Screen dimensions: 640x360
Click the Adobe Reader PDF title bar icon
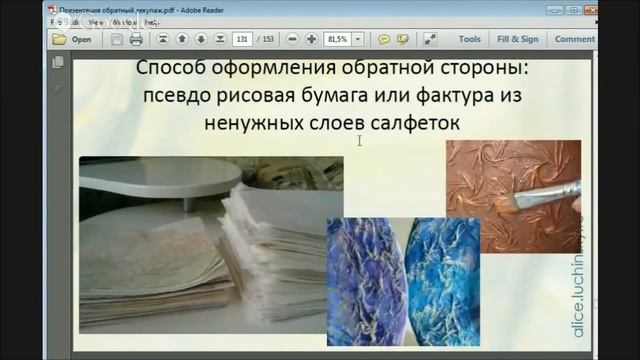click(52, 10)
